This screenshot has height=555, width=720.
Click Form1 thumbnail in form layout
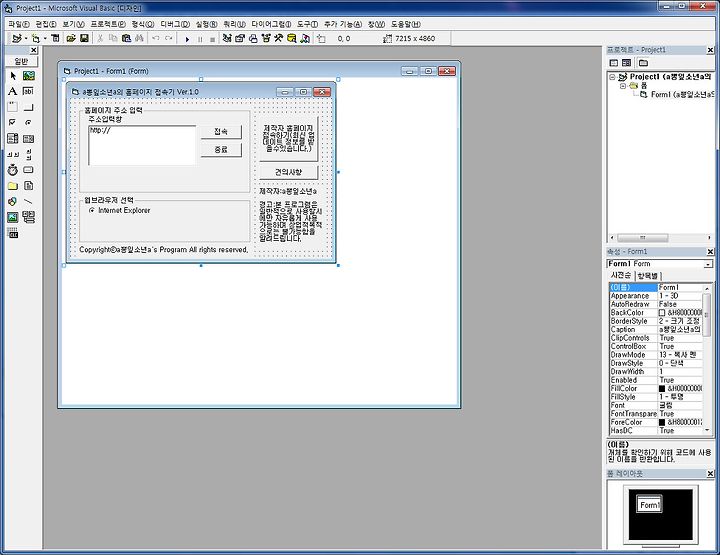pyautogui.click(x=649, y=505)
